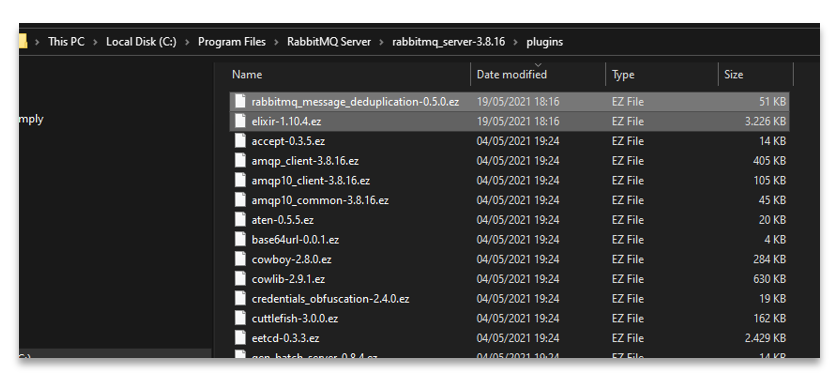Open rabbitmq_server-3.8.16 in the breadcrumb path
838x381 pixels.
click(x=448, y=41)
